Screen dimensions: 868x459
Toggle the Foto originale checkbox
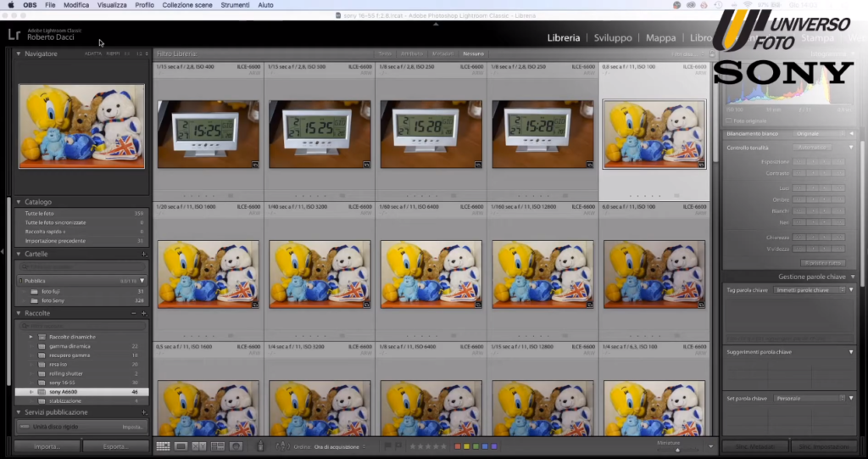point(728,120)
